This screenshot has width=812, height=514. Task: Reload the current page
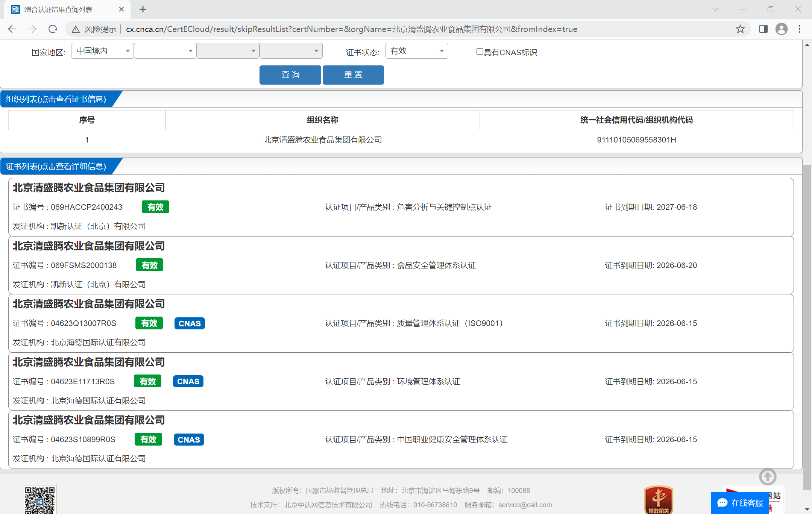point(53,29)
